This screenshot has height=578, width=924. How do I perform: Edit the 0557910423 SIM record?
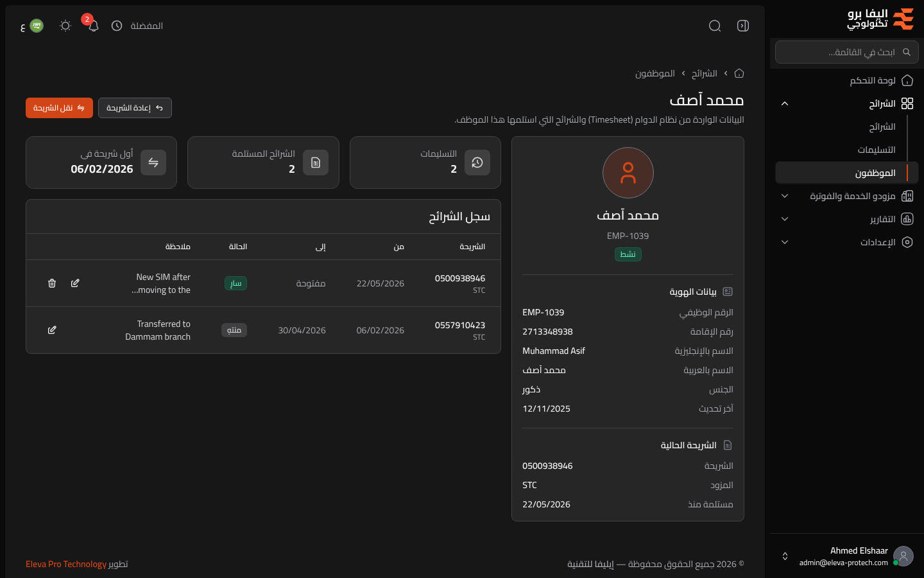(52, 330)
